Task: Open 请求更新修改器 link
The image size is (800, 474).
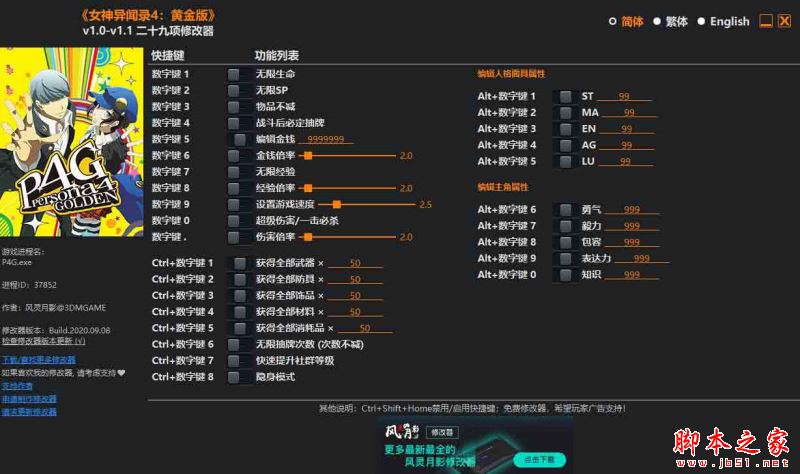Action: [29, 412]
